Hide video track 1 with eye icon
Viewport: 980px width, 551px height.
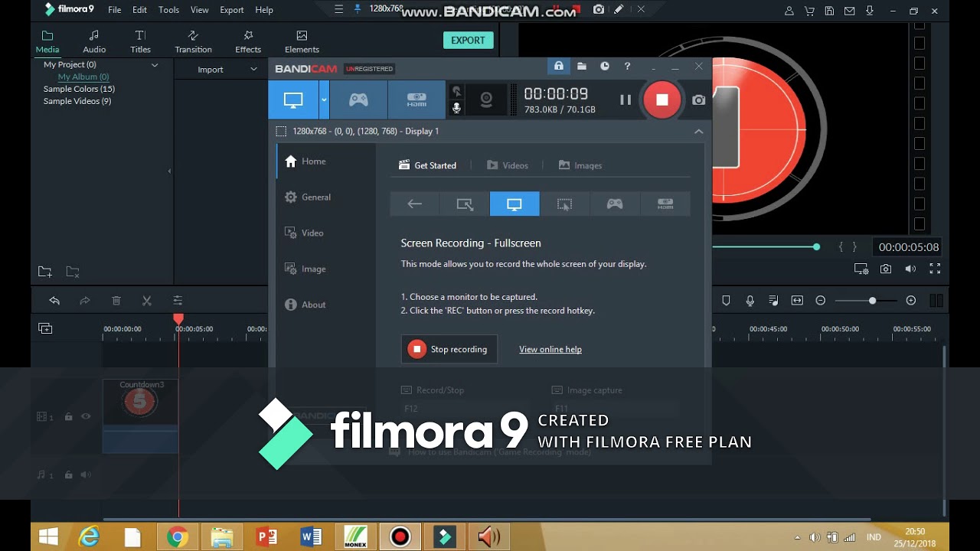point(86,417)
